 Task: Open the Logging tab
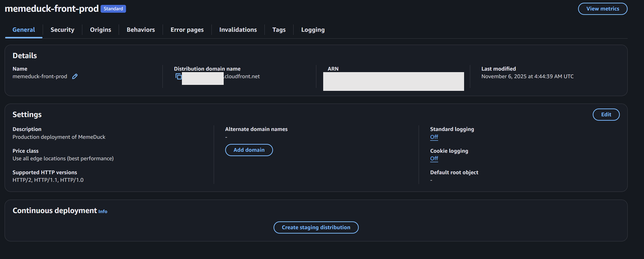pos(313,30)
